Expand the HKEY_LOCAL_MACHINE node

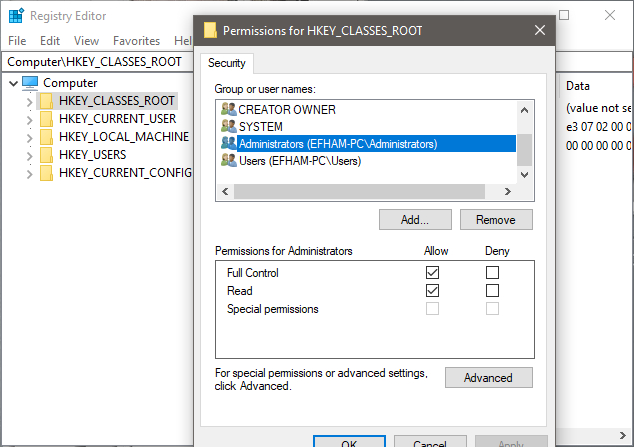coord(30,138)
